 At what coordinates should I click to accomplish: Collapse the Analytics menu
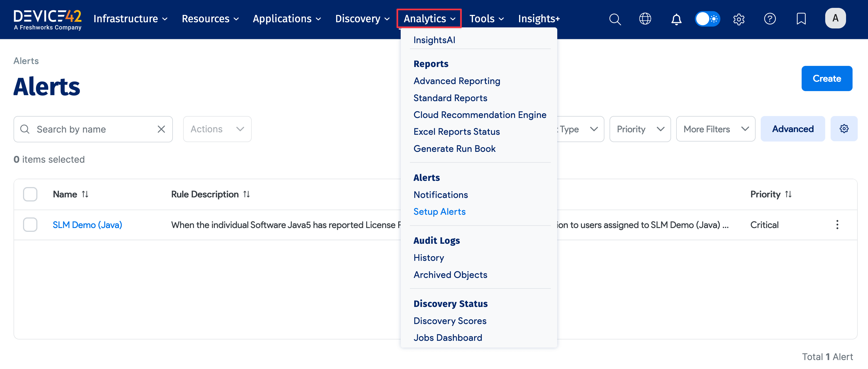429,19
